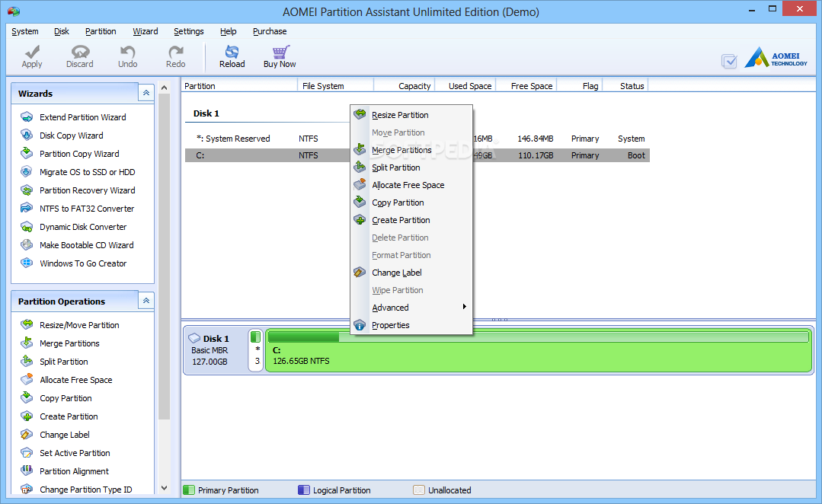Click the sidebar scrollbar down arrow
The height and width of the screenshot is (504, 822).
tap(164, 488)
